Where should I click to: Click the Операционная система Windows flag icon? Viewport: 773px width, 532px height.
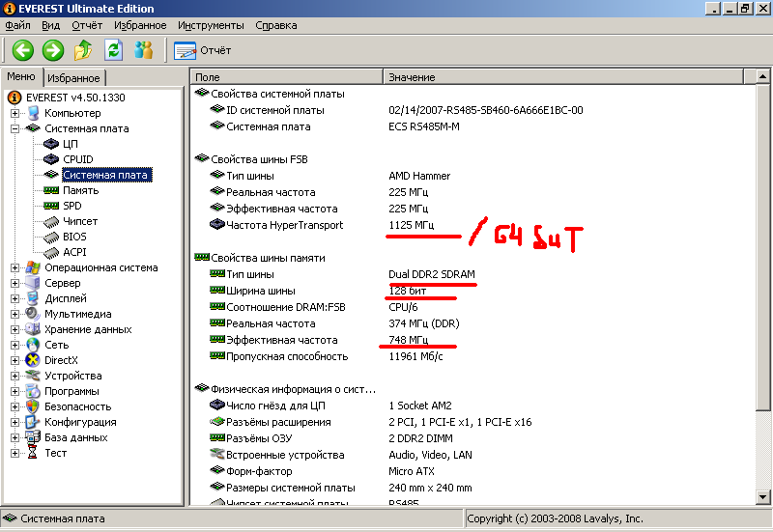(33, 267)
